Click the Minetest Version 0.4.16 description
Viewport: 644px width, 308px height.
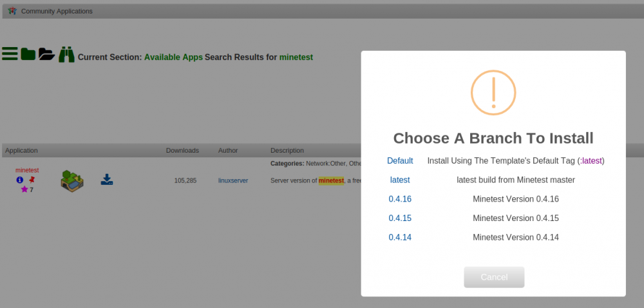pos(516,199)
